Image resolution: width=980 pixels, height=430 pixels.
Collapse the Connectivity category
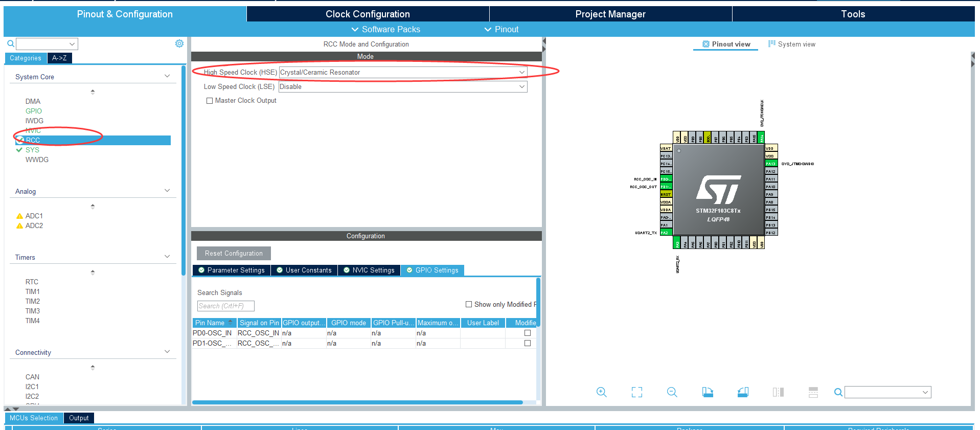(167, 352)
